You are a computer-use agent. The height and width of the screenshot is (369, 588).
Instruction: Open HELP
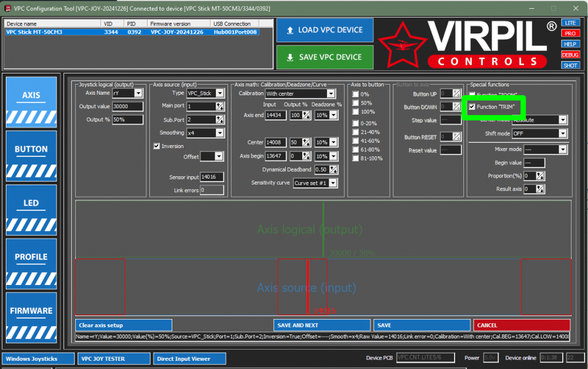coord(570,44)
